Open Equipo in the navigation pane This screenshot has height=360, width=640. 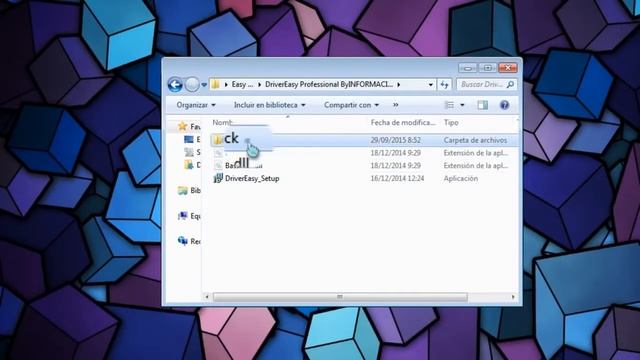click(189, 216)
